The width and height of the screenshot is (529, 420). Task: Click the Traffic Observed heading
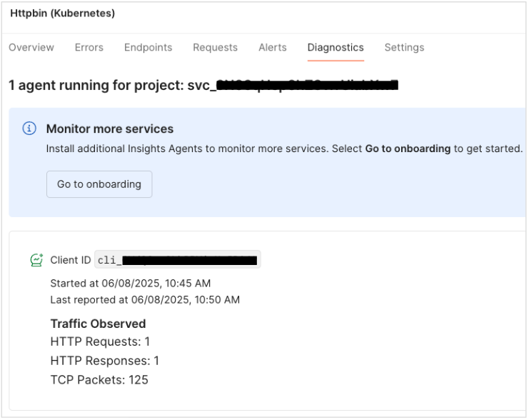[x=99, y=324]
